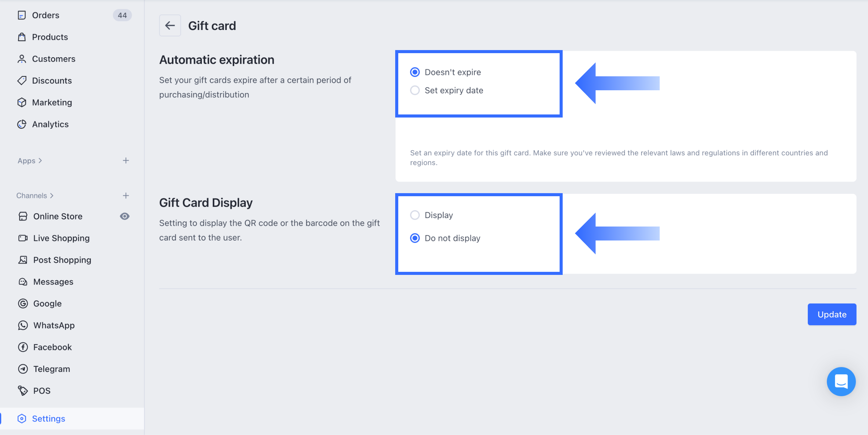Expand the Apps section chevron
868x435 pixels.
coord(40,161)
